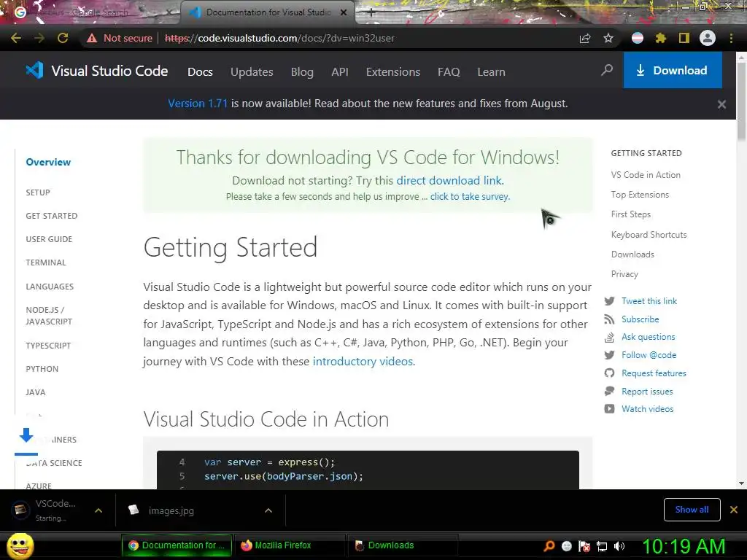Image resolution: width=747 pixels, height=560 pixels.
Task: Open site search magnifier icon
Action: click(x=607, y=71)
